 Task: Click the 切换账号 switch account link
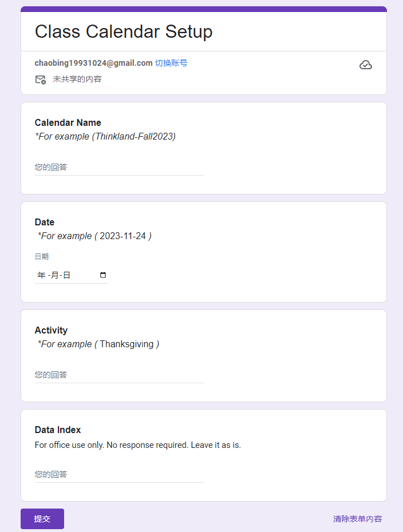171,63
